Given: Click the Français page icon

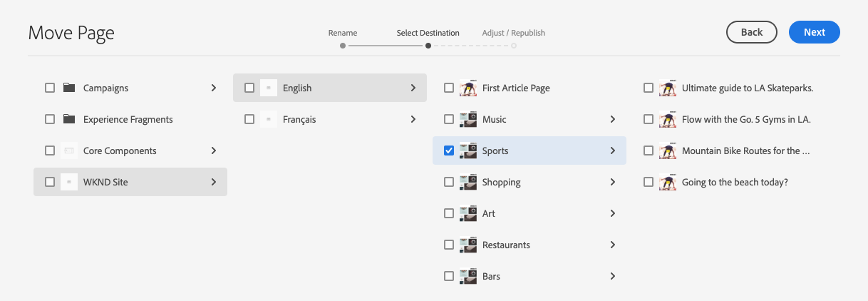Looking at the screenshot, I should [x=269, y=120].
